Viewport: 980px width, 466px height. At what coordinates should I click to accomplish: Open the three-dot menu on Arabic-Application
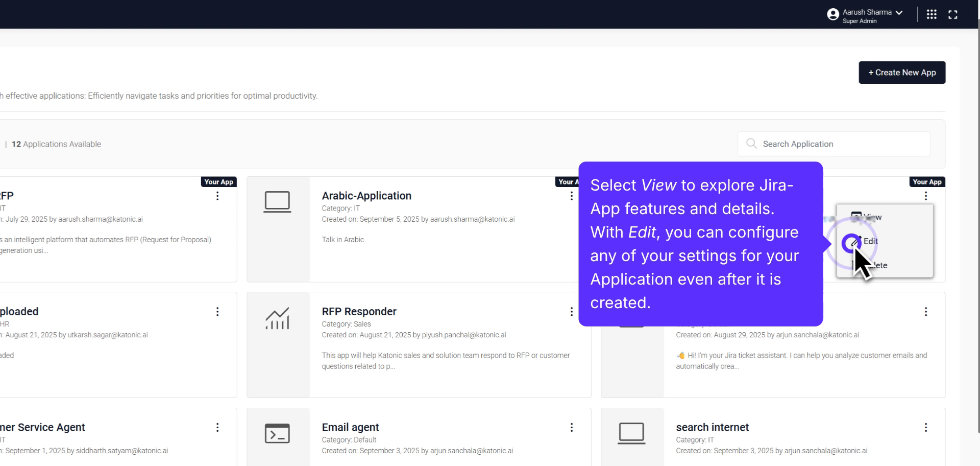click(571, 196)
